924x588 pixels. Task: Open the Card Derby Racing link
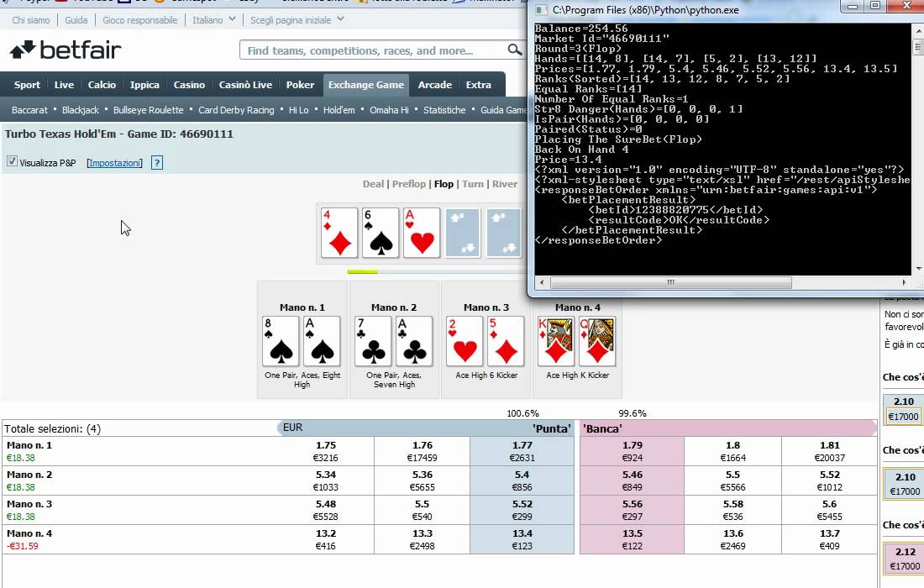(x=236, y=110)
